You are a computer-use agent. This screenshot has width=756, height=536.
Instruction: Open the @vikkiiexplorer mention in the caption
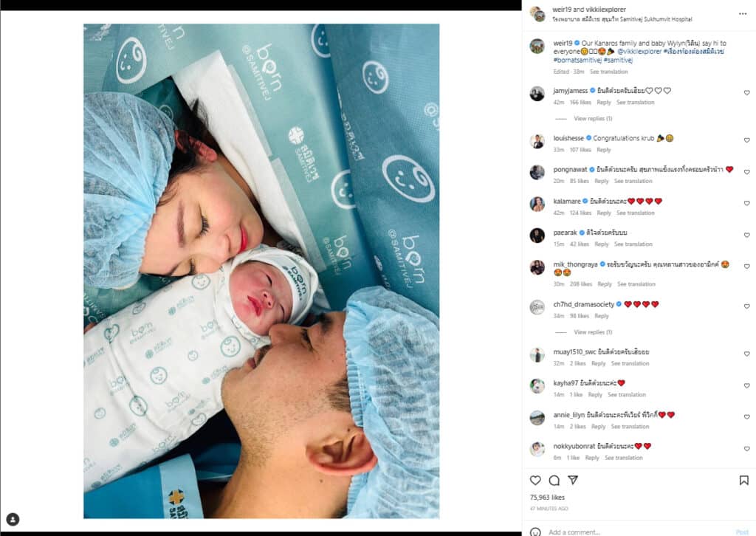pyautogui.click(x=639, y=52)
